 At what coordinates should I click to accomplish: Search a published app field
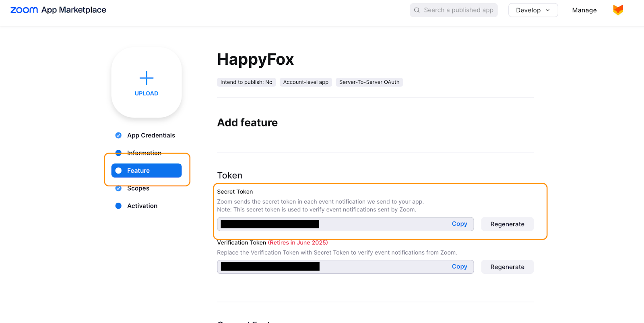click(454, 10)
